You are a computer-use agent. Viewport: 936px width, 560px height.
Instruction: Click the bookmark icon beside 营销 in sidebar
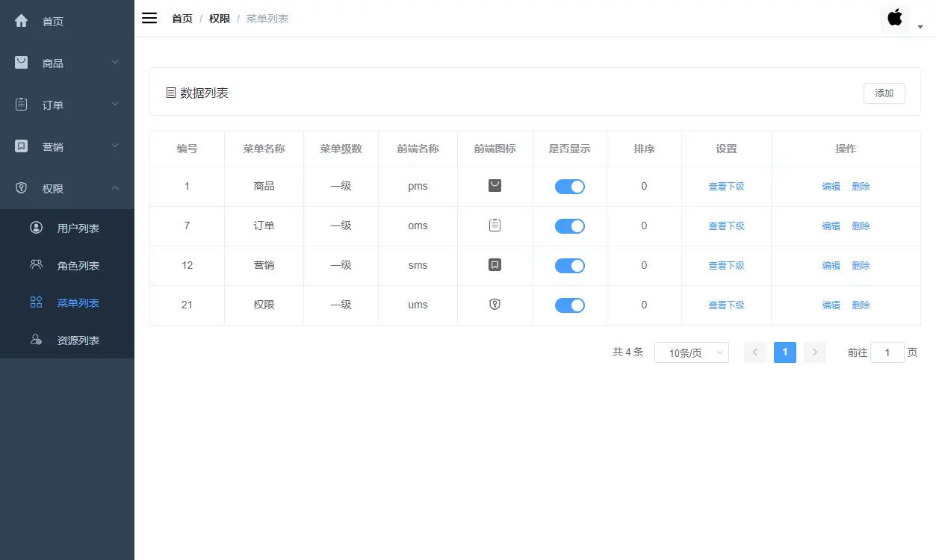tap(22, 146)
